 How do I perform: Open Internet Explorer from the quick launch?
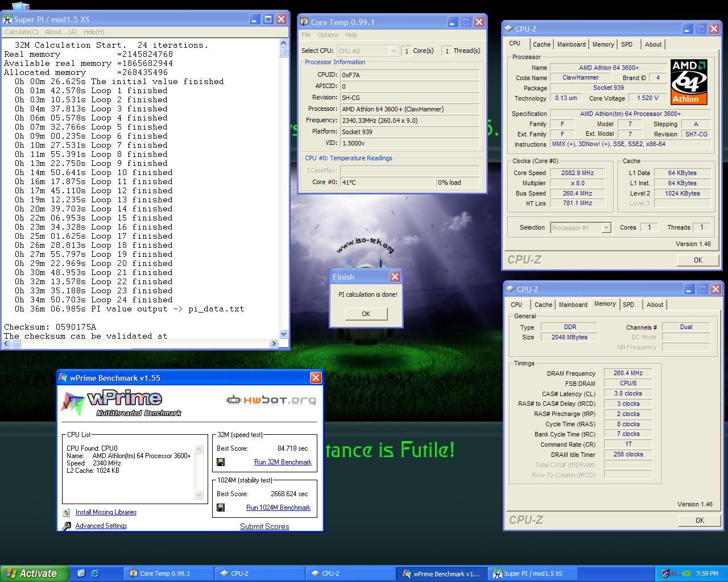click(95, 573)
